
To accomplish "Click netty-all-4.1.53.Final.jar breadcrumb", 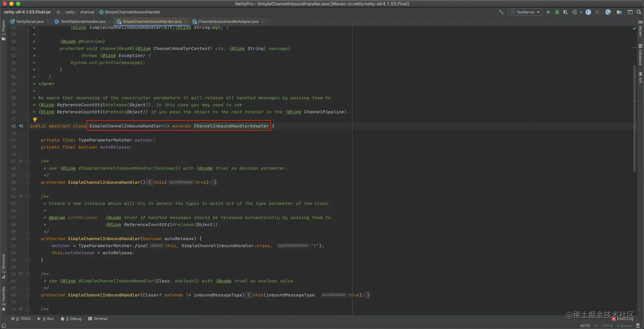I will (27, 12).
